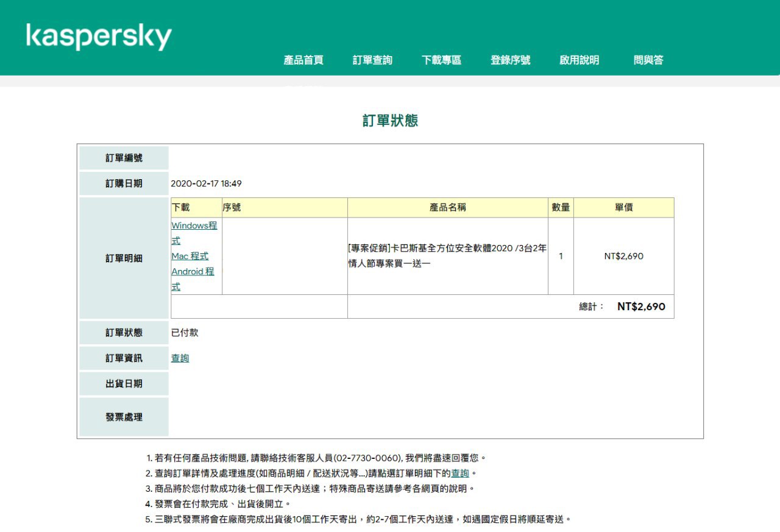
Task: Download the Windows程式 installer link
Action: (x=194, y=233)
